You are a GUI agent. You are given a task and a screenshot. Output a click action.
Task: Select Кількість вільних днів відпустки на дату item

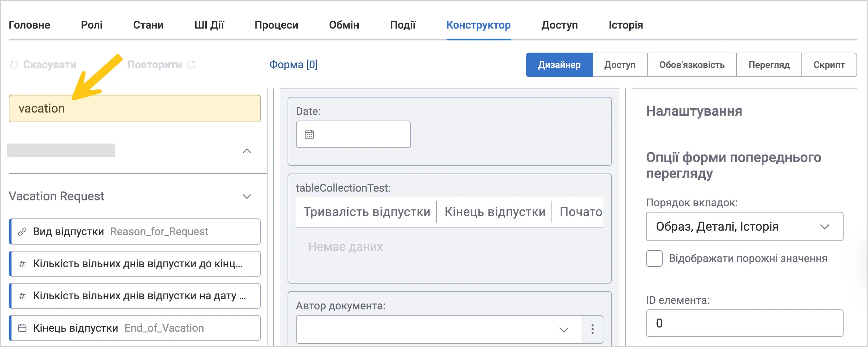point(135,296)
